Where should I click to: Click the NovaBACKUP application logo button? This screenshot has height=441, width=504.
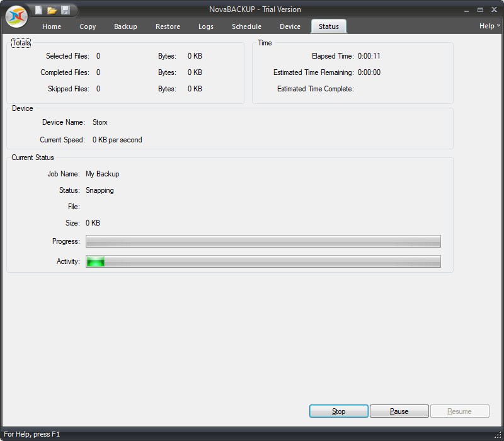click(17, 16)
